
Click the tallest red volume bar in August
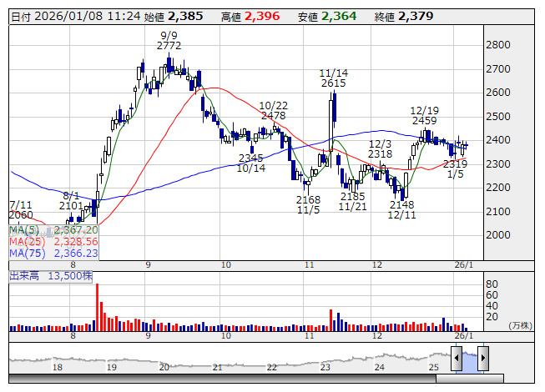pos(98,307)
